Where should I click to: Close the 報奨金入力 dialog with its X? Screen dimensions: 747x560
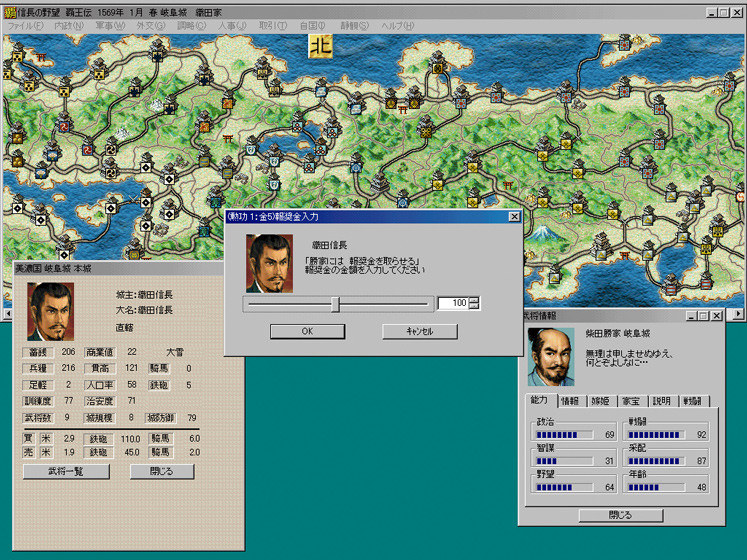coord(515,217)
